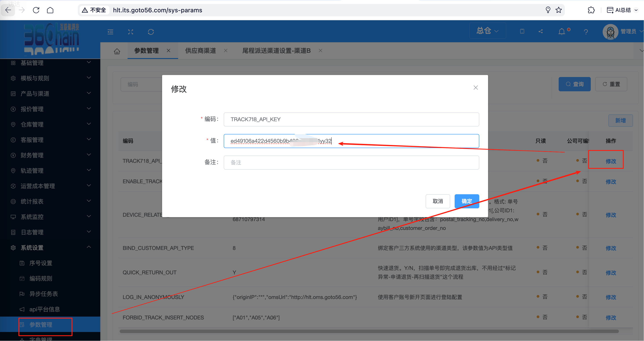Screen dimensions: 644x341
Task: Toggle fullscreen with the expand arrows icon
Action: [130, 32]
